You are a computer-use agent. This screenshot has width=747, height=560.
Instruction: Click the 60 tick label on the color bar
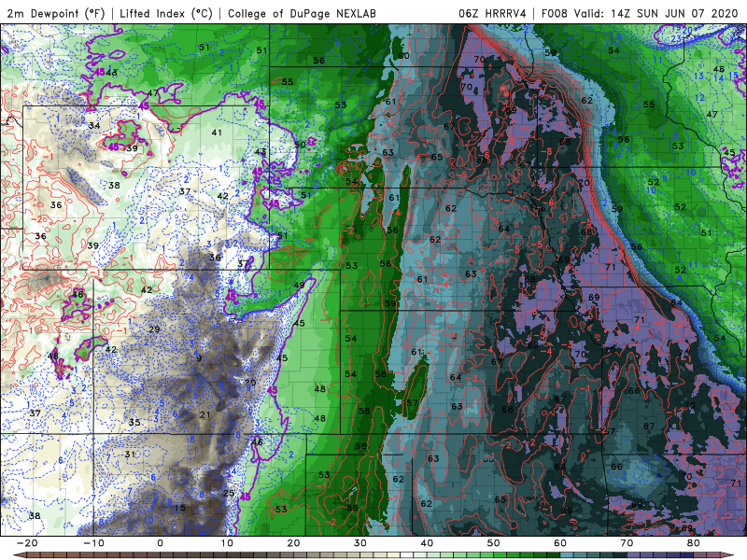click(x=560, y=543)
